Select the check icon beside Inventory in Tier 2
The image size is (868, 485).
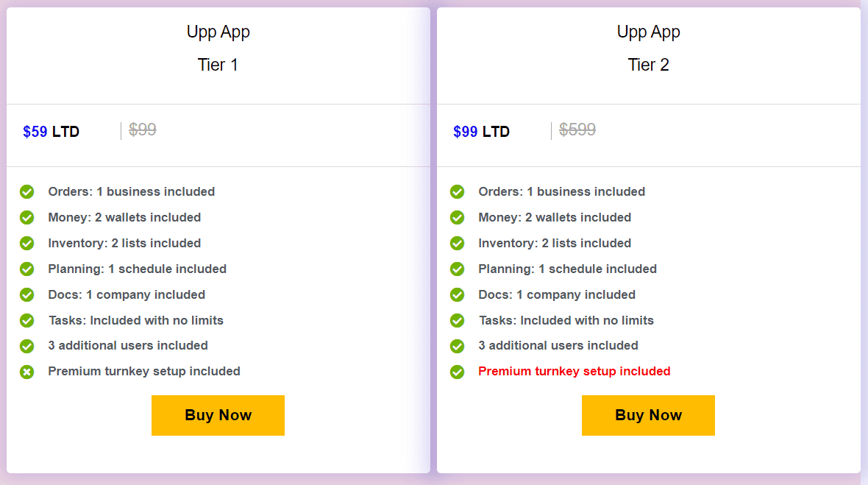457,243
